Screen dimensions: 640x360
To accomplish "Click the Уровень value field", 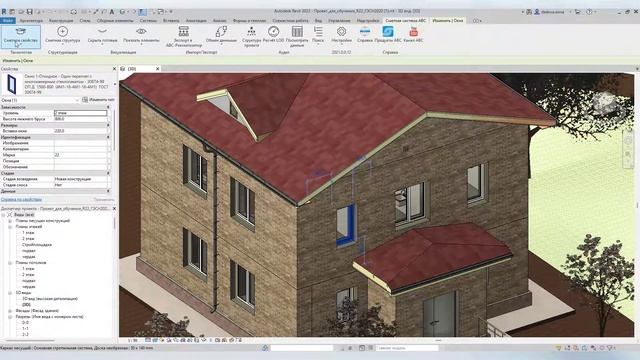I will click(80, 113).
